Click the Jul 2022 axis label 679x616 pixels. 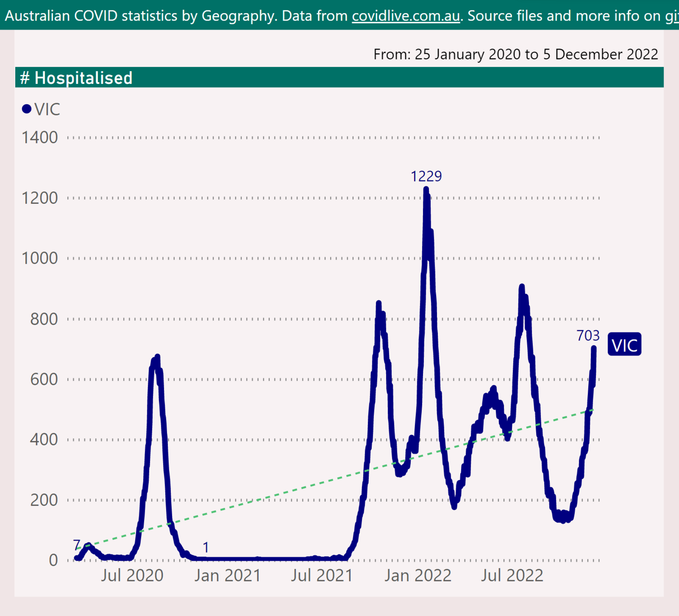click(512, 575)
